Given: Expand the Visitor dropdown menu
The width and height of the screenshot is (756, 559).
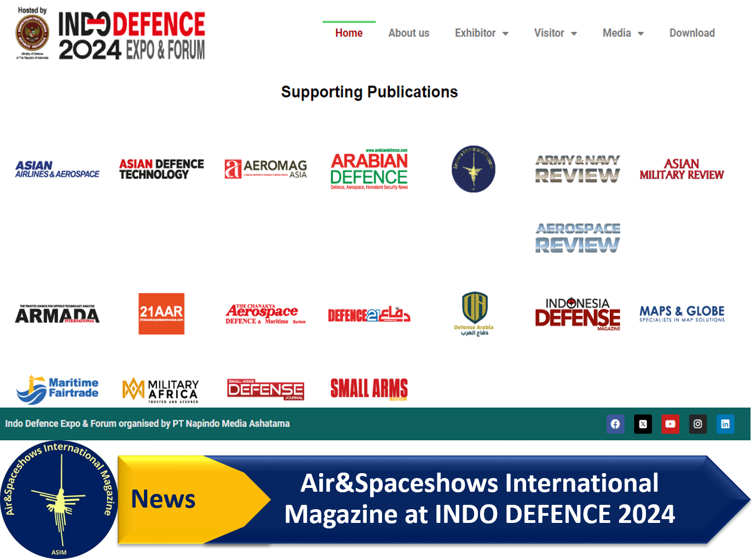Looking at the screenshot, I should pyautogui.click(x=556, y=33).
